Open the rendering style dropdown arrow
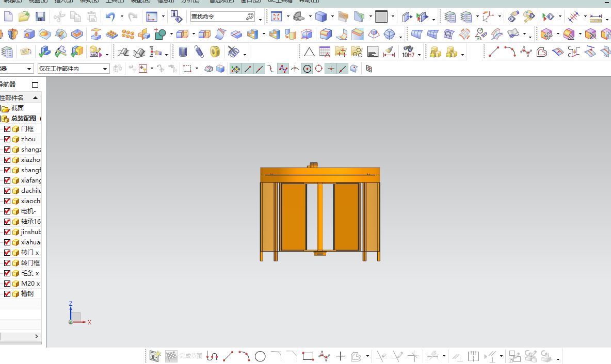 (x=332, y=16)
